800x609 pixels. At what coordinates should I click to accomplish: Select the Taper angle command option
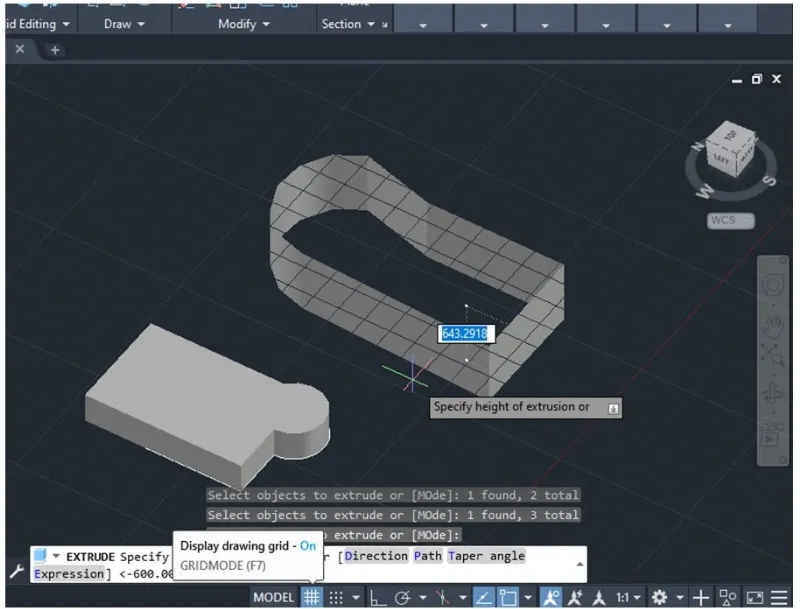pyautogui.click(x=485, y=555)
